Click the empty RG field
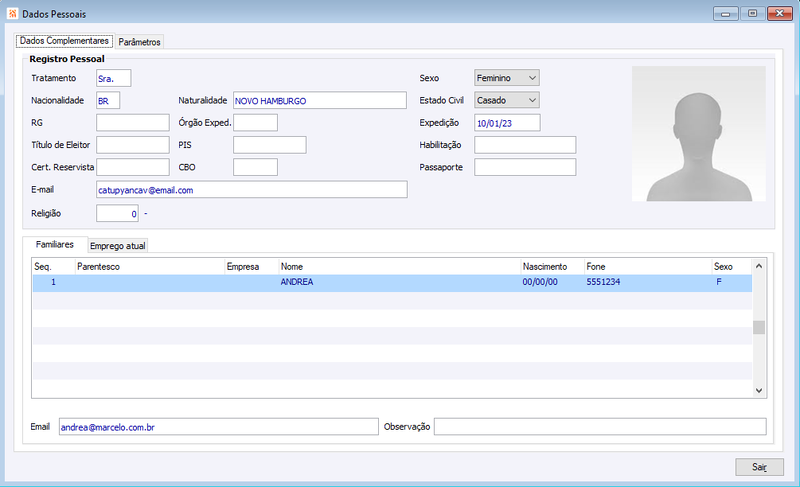Image resolution: width=800 pixels, height=487 pixels. point(133,123)
